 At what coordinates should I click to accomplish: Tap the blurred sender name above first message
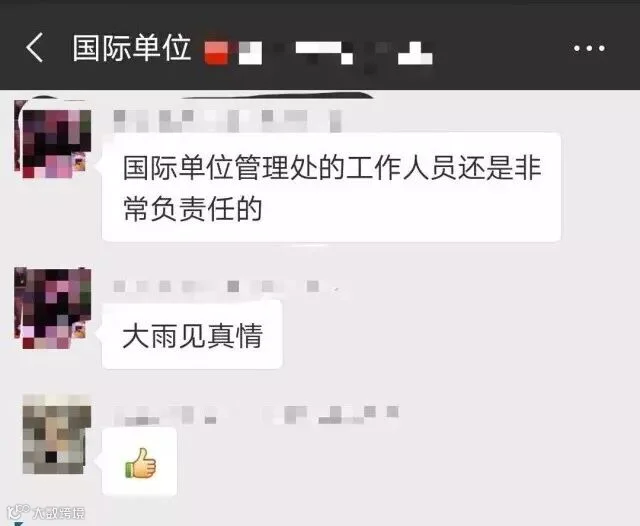[x=227, y=121]
